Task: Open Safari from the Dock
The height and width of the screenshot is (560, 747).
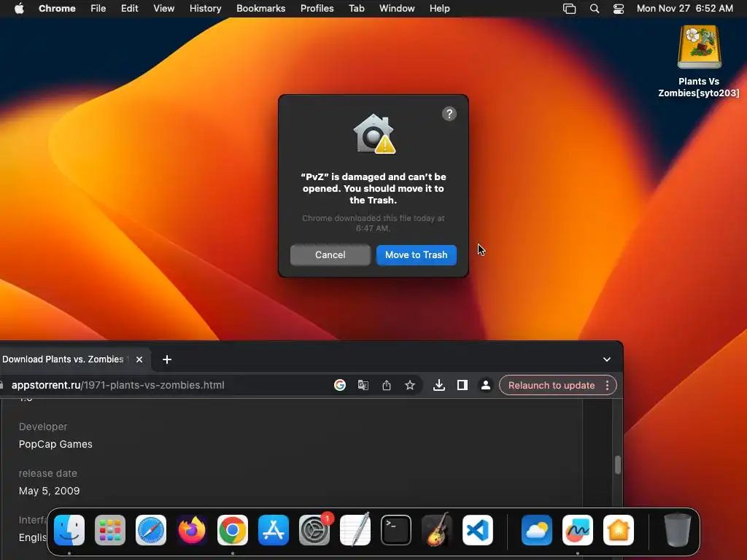Action: (151, 530)
